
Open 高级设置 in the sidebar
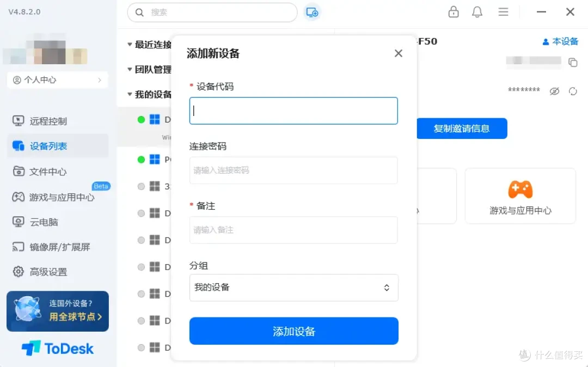click(57, 271)
